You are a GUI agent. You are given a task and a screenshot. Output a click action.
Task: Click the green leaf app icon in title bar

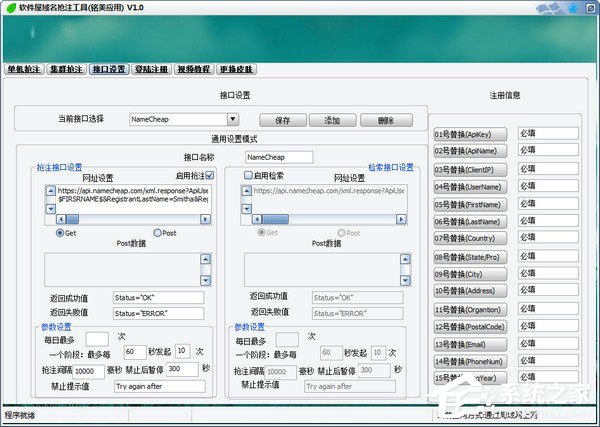pyautogui.click(x=10, y=8)
